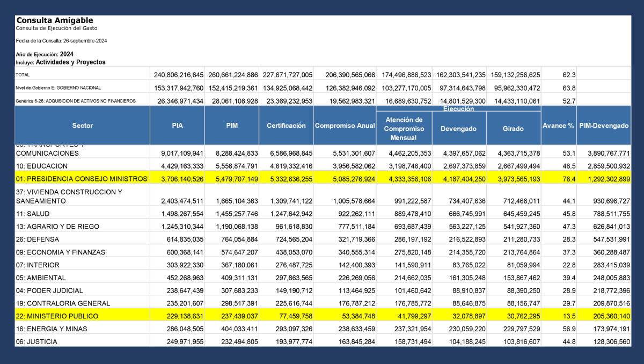This screenshot has width=644, height=364.
Task: Select the Avance % column header
Action: (x=558, y=126)
